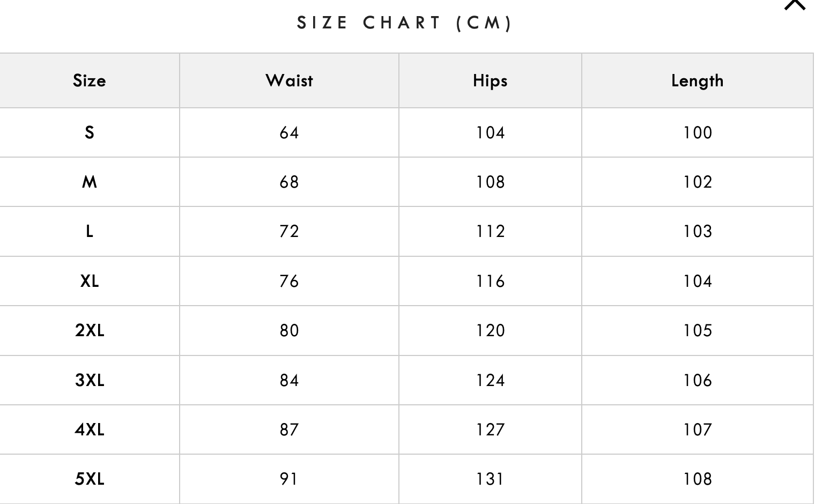This screenshot has height=504, width=815.
Task: Click the waist value 64
Action: (289, 132)
